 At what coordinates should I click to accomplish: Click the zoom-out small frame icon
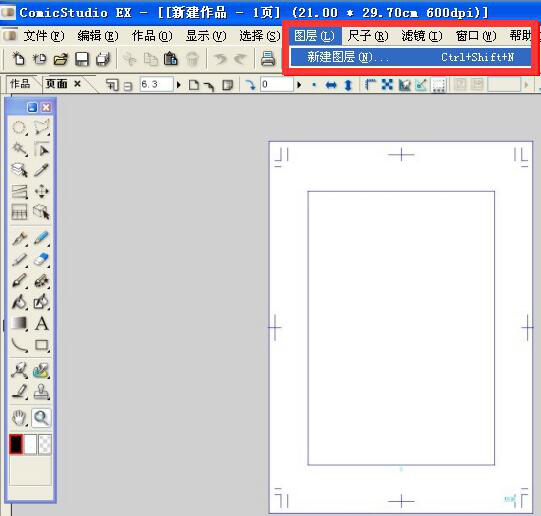coord(128,86)
